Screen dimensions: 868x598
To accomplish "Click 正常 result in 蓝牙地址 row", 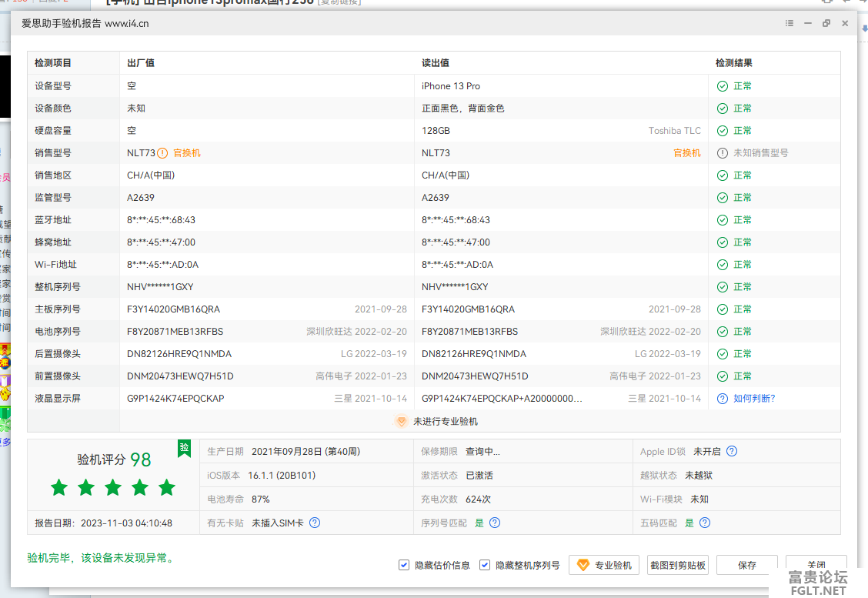I will (743, 220).
